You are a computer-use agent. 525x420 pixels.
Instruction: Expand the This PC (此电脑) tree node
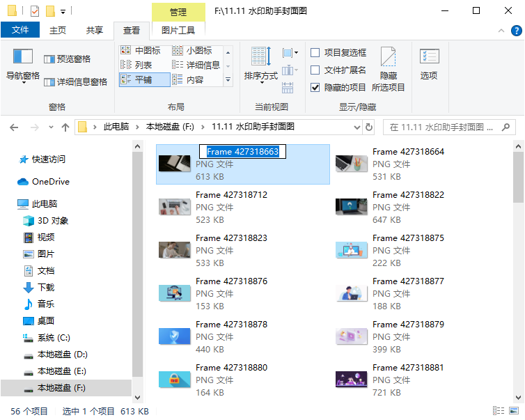tap(10, 204)
